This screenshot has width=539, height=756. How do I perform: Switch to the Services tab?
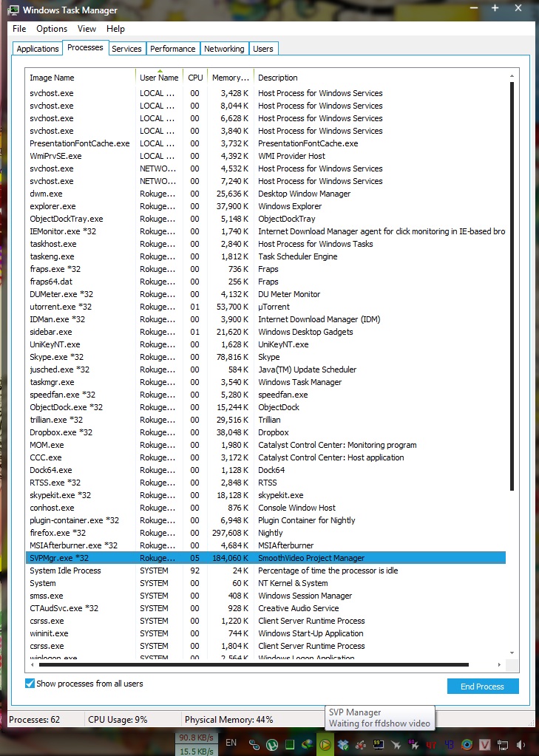[126, 49]
